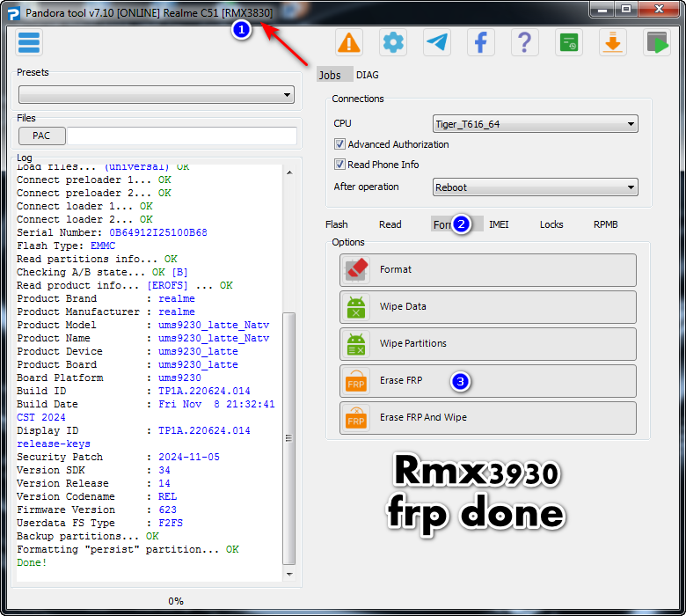Click the PAC file button

point(41,136)
